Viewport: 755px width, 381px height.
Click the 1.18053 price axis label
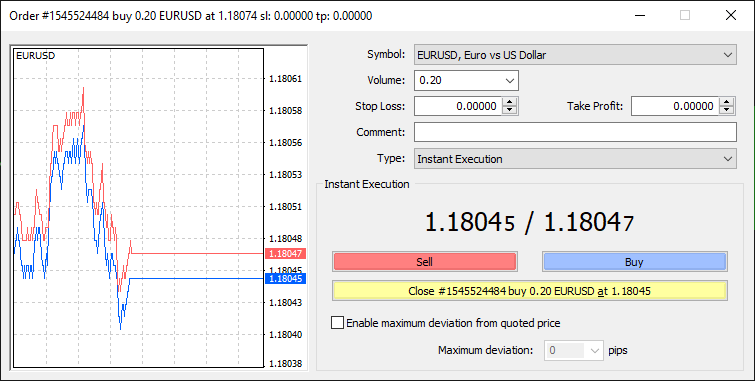(x=286, y=174)
